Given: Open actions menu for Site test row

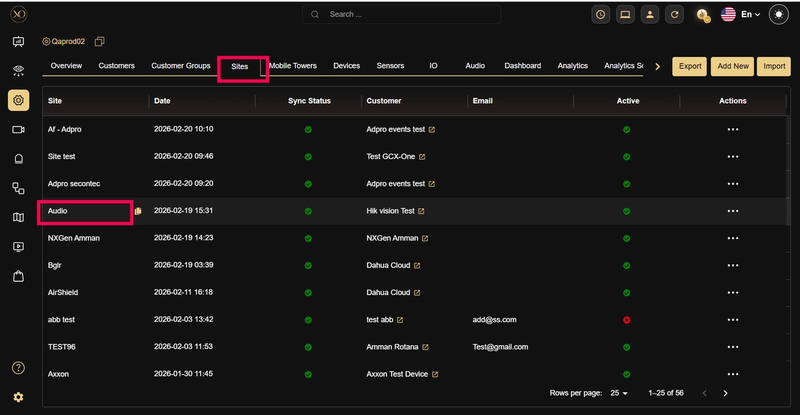Looking at the screenshot, I should pos(733,157).
